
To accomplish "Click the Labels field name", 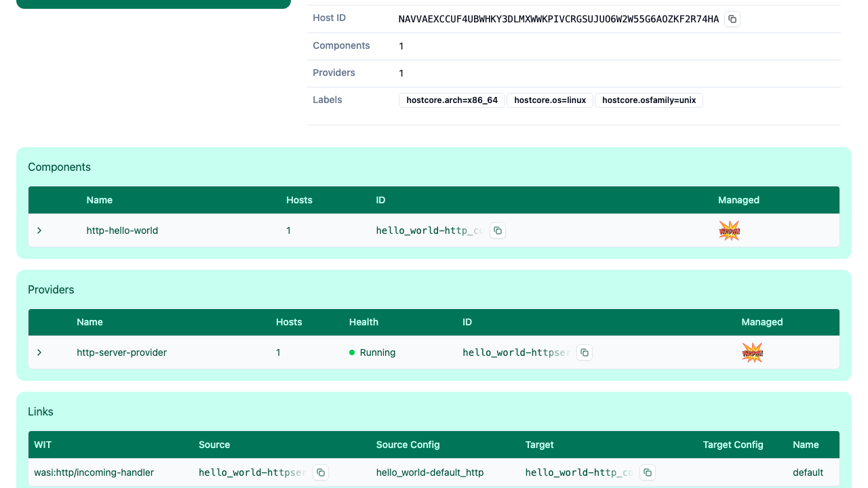I will coord(328,100).
